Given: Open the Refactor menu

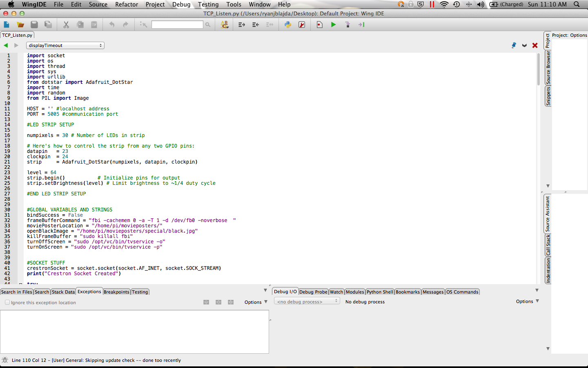Looking at the screenshot, I should click(x=127, y=4).
